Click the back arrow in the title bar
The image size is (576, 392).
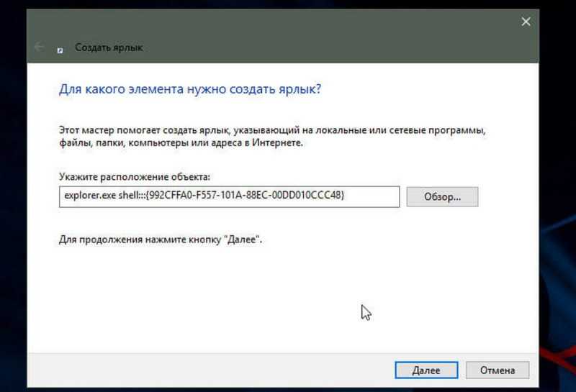point(40,47)
